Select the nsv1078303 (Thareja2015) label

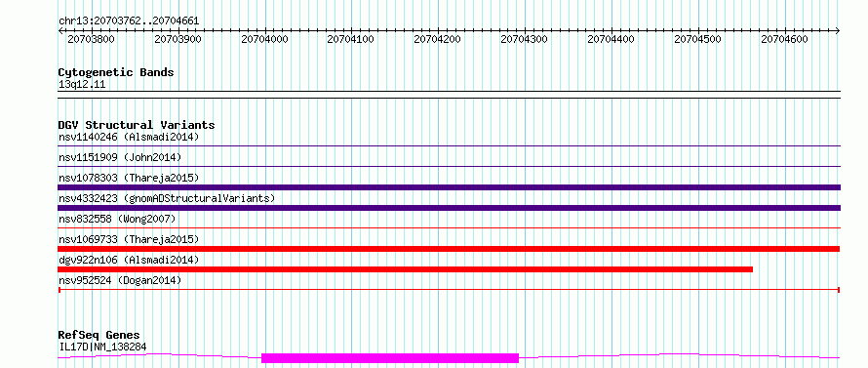tap(129, 178)
